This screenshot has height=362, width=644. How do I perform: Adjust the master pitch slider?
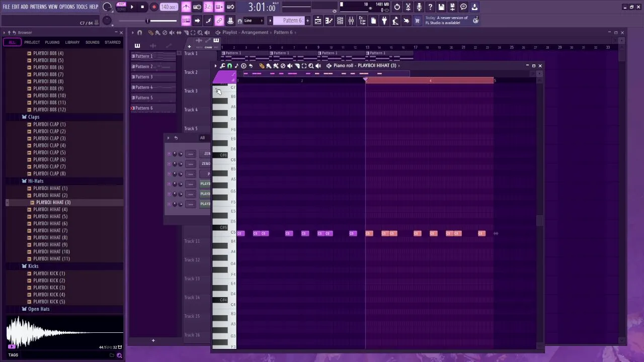point(147,21)
